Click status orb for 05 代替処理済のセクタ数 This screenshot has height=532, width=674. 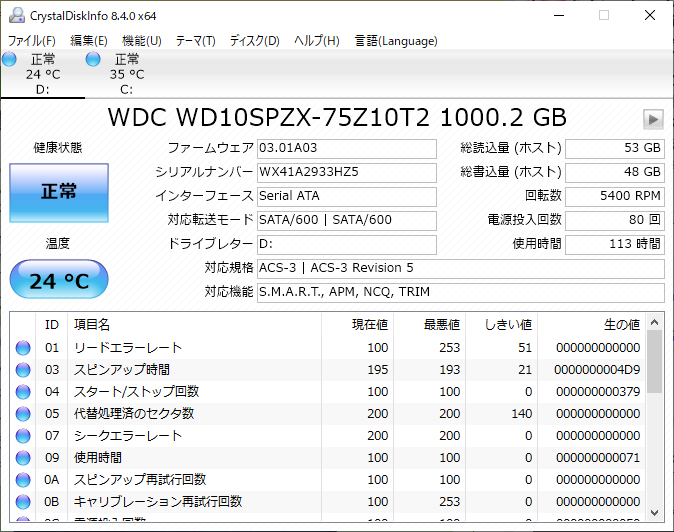coord(23,414)
